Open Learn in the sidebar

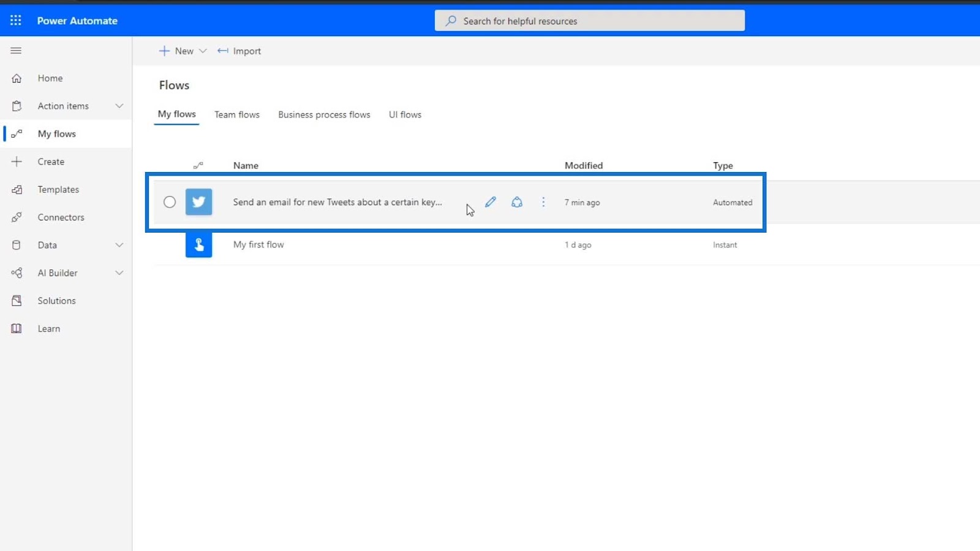[x=66, y=329]
